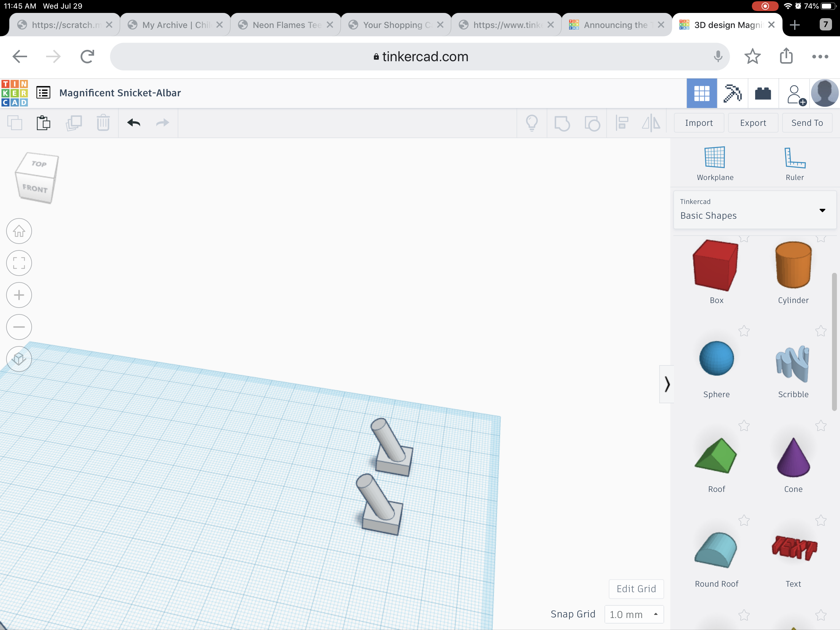The width and height of the screenshot is (840, 630).
Task: Open a new browser tab
Action: click(x=794, y=25)
